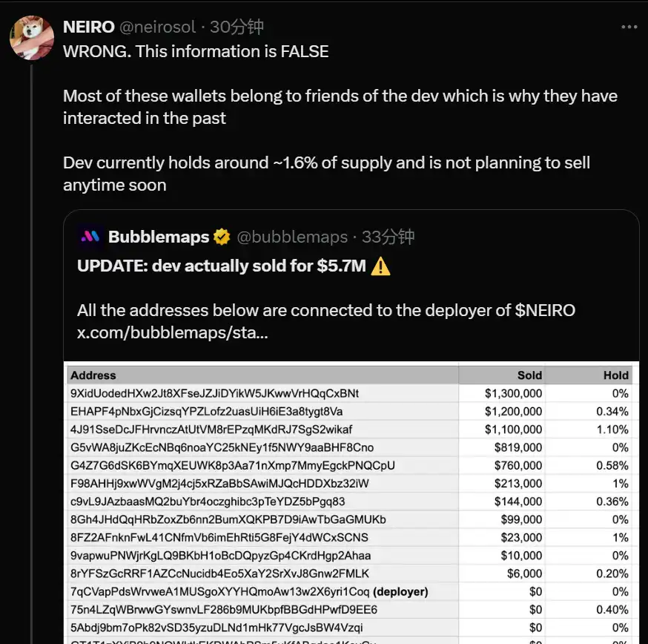Open the tweet more options menu
This screenshot has width=648, height=644.
click(629, 27)
